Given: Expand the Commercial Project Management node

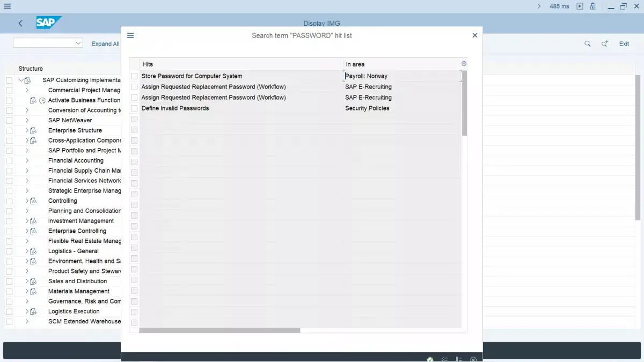Looking at the screenshot, I should (x=27, y=90).
